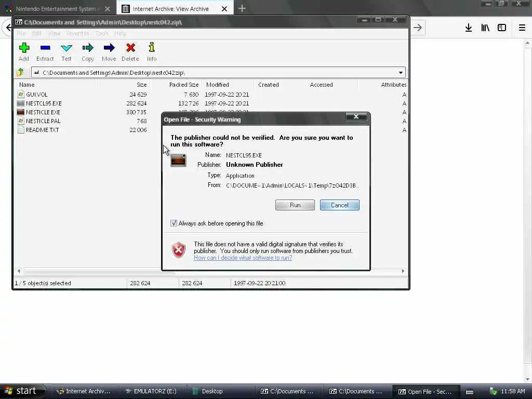
Task: Toggle the browser sidebar icon
Action: click(x=502, y=28)
